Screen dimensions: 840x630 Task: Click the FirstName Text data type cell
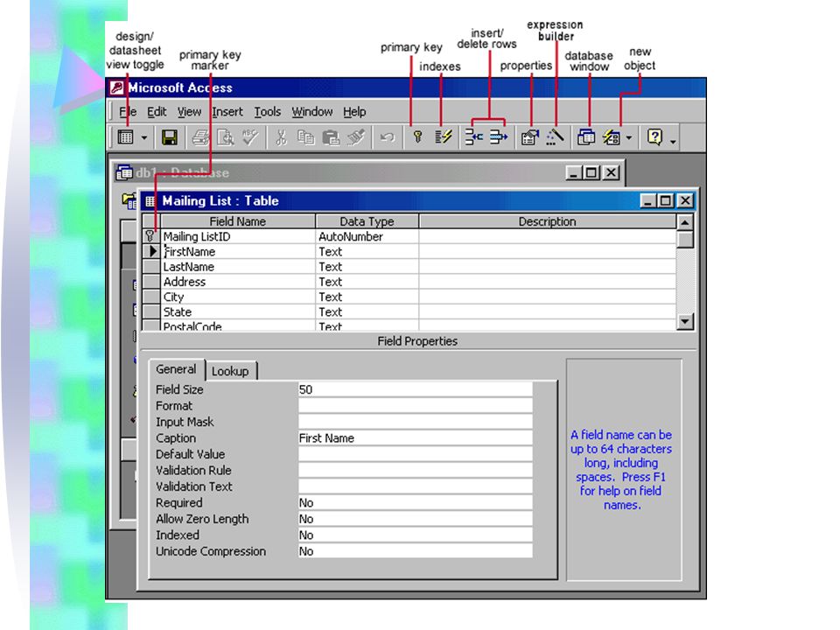click(x=367, y=252)
